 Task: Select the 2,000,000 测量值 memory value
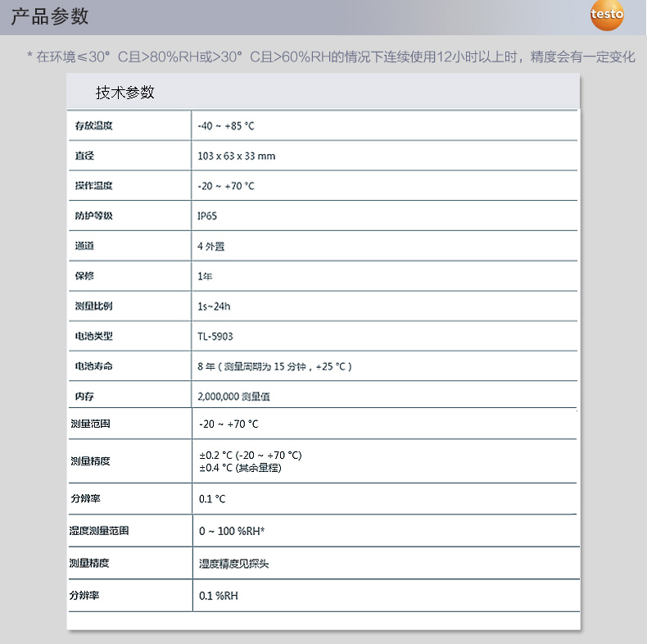pos(233,397)
